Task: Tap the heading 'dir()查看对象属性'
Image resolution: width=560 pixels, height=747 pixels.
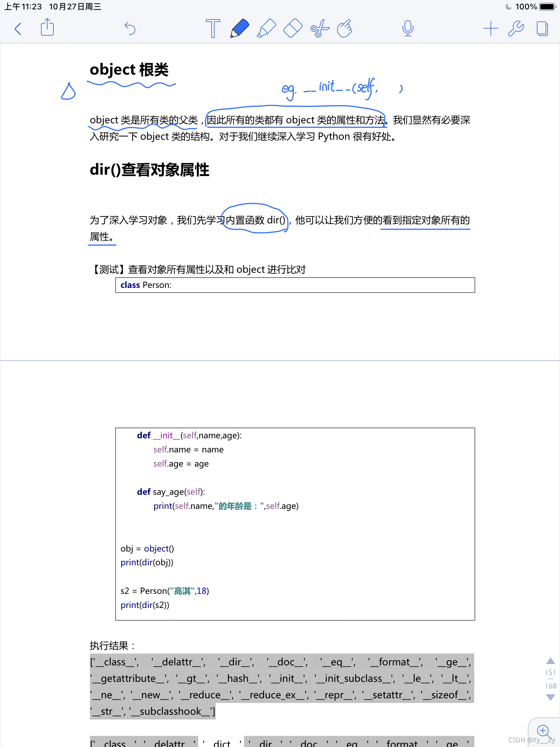Action: [x=149, y=170]
